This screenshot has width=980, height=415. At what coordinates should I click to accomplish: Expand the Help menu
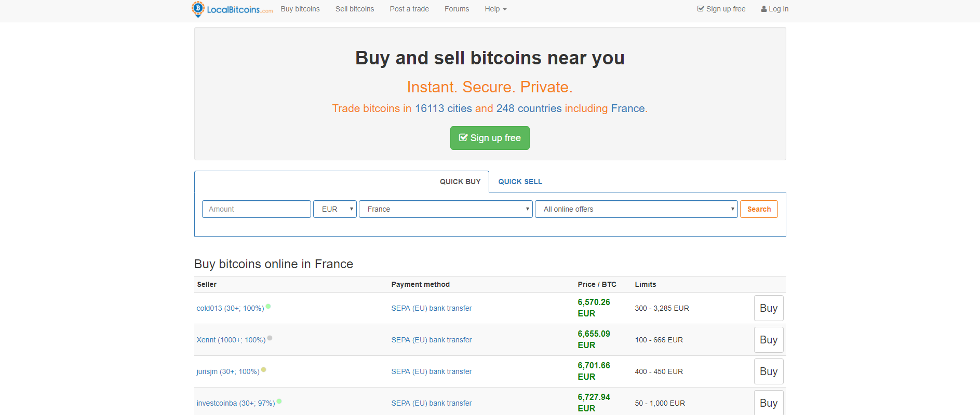coord(495,9)
